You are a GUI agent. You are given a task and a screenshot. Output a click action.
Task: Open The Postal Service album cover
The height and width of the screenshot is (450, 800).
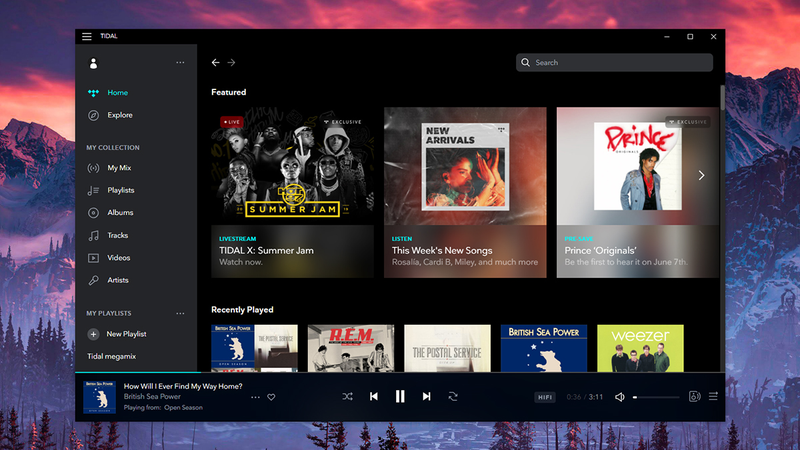coord(447,348)
